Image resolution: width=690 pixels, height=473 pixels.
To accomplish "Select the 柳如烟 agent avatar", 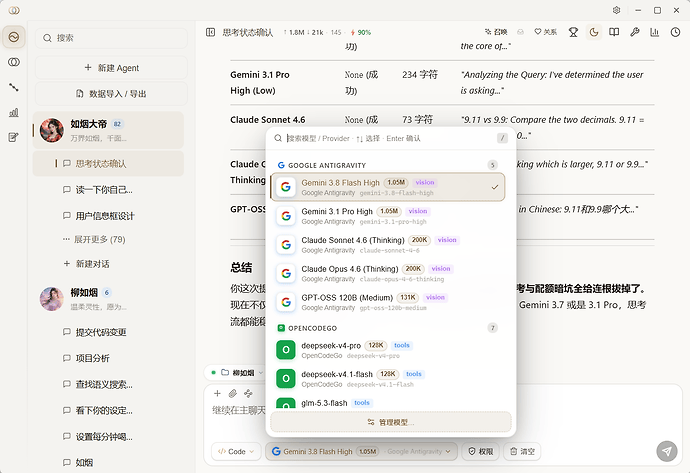I will tap(52, 299).
